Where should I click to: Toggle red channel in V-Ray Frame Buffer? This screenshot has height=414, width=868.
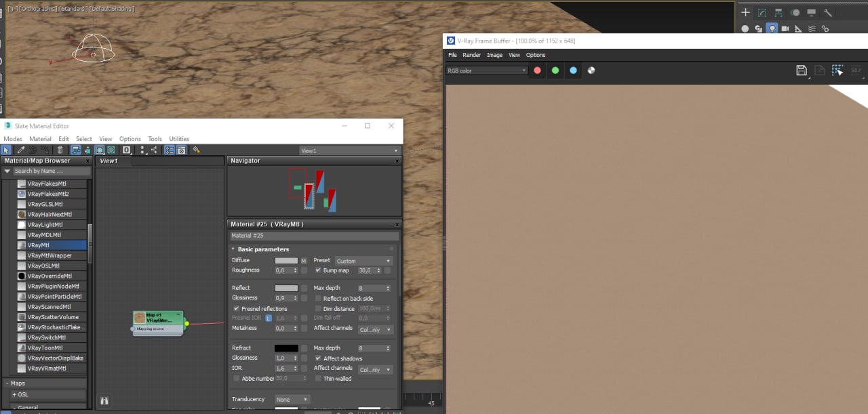coord(537,70)
